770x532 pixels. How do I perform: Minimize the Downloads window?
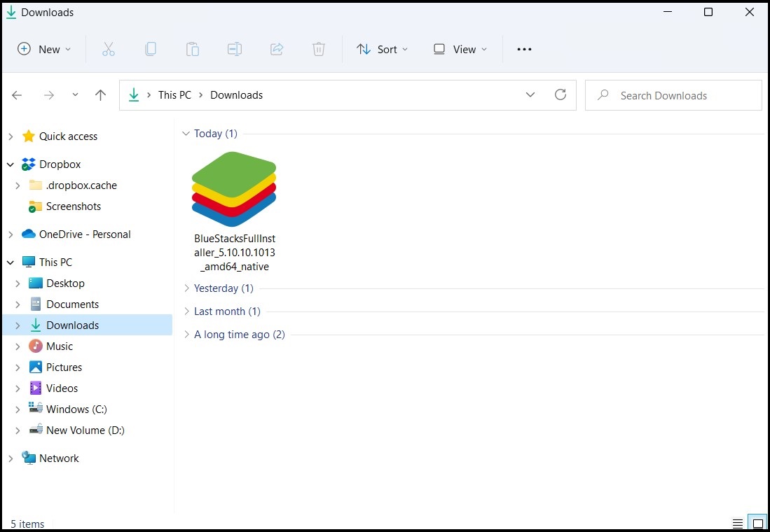668,12
